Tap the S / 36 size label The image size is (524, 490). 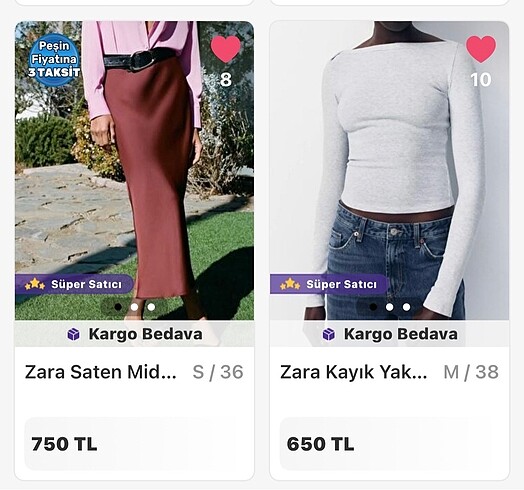(x=218, y=372)
